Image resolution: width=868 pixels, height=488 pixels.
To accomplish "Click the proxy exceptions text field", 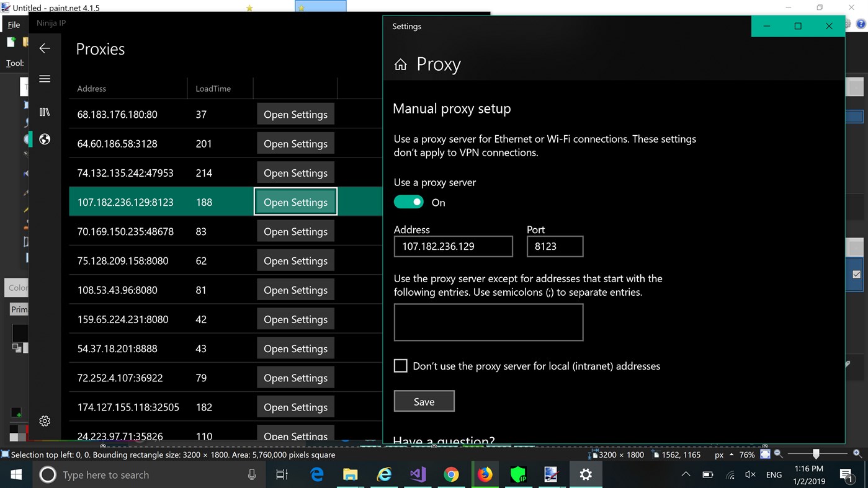I will (x=488, y=322).
